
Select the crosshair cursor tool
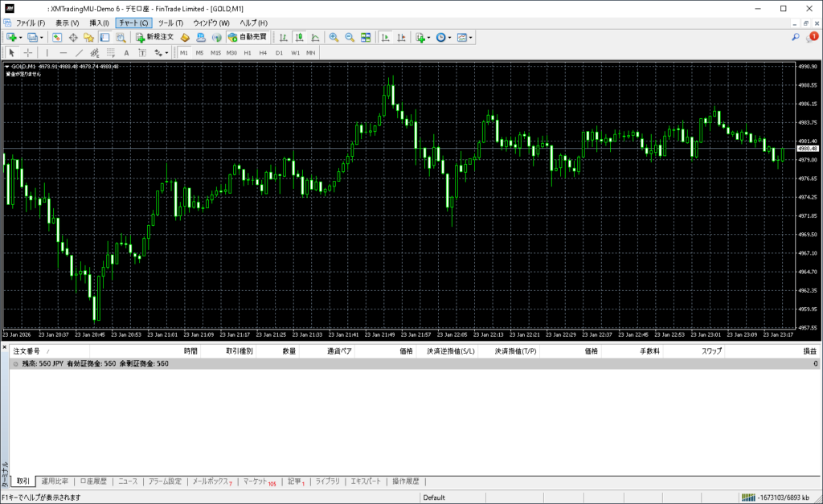pyautogui.click(x=28, y=53)
